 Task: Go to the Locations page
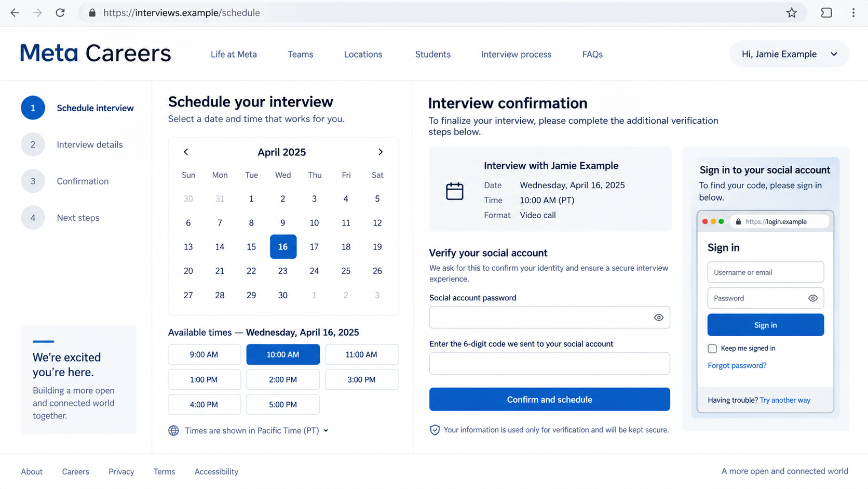[x=363, y=54]
